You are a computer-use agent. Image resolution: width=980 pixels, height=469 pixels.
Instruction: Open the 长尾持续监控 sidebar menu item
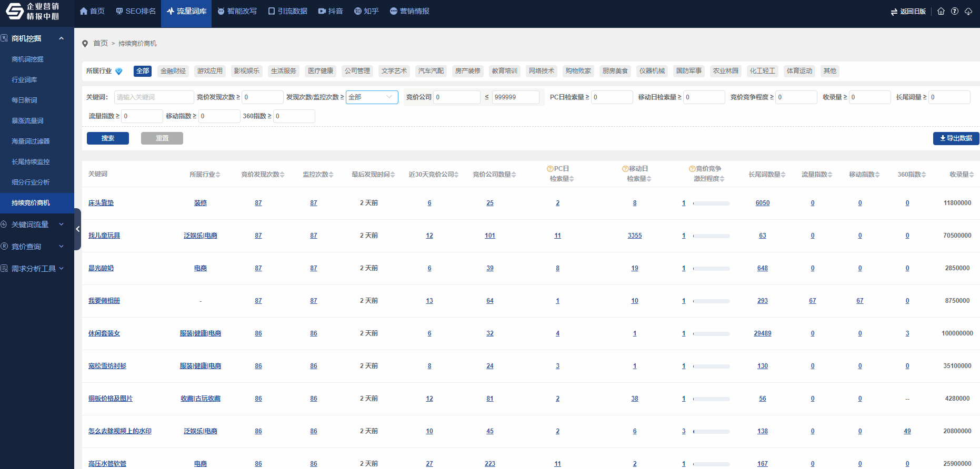tap(31, 162)
